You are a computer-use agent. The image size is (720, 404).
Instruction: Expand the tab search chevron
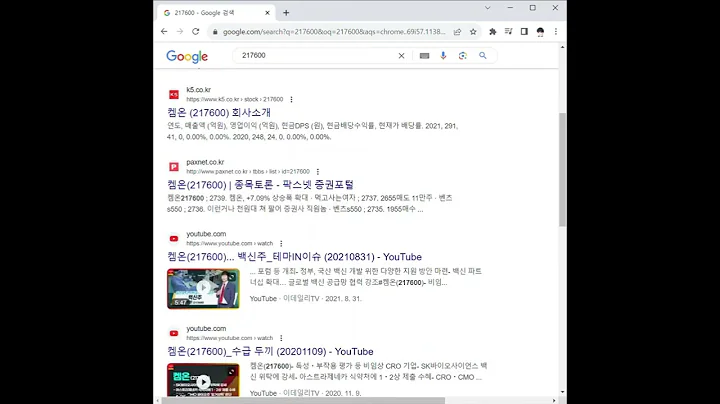pos(488,8)
